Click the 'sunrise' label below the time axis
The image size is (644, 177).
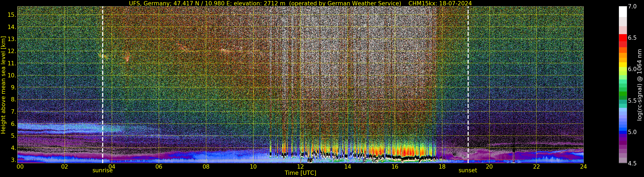pos(103,171)
